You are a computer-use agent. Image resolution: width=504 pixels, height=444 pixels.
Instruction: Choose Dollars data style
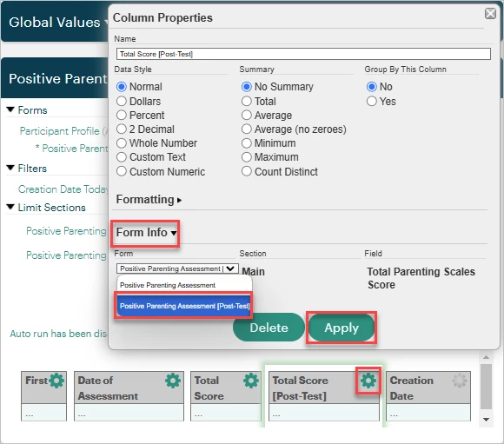(x=122, y=101)
